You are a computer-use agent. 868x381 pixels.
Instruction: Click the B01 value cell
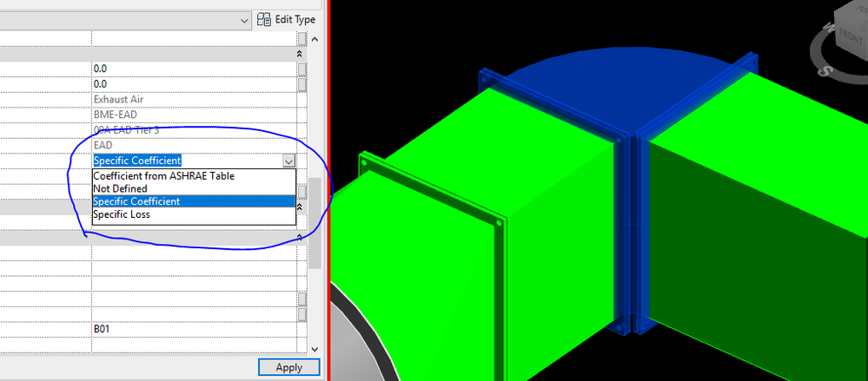[x=194, y=329]
